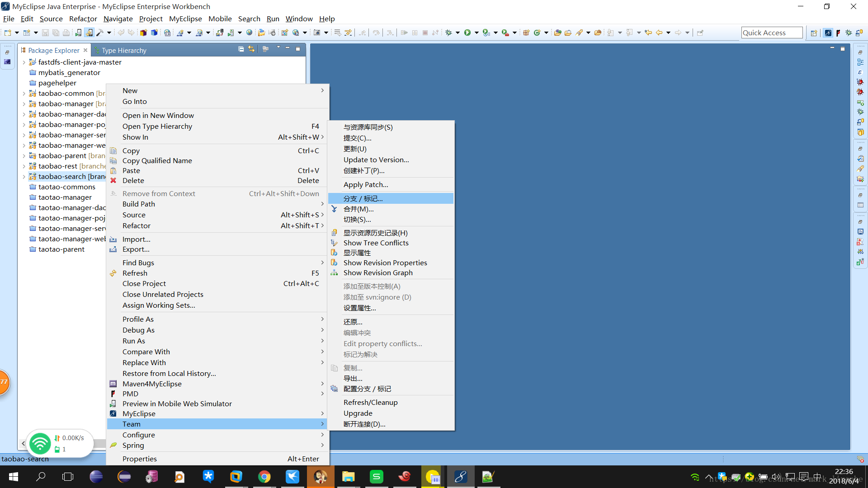The height and width of the screenshot is (488, 868).
Task: Click Link with Editor in Package Explorer
Action: (251, 49)
